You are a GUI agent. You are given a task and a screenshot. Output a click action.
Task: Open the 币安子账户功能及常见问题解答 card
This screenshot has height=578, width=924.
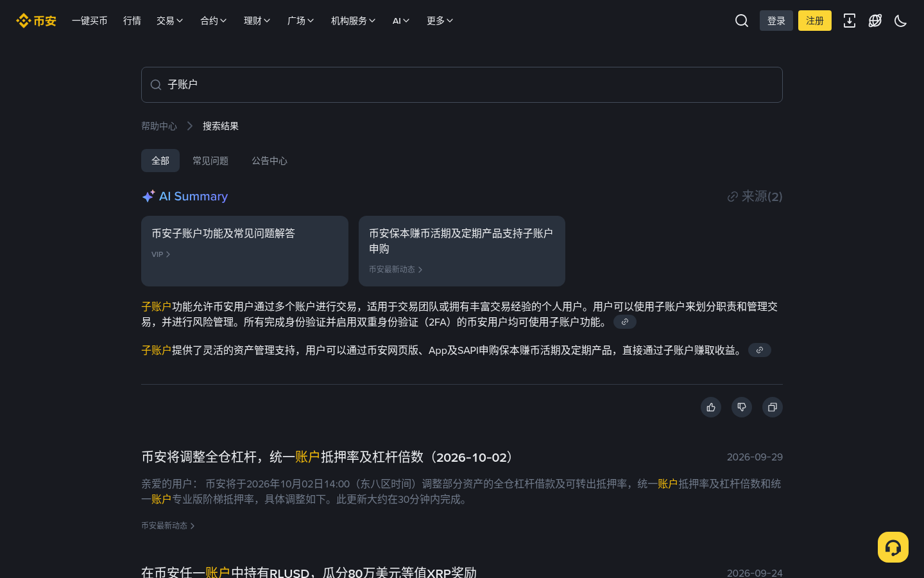tap(244, 251)
